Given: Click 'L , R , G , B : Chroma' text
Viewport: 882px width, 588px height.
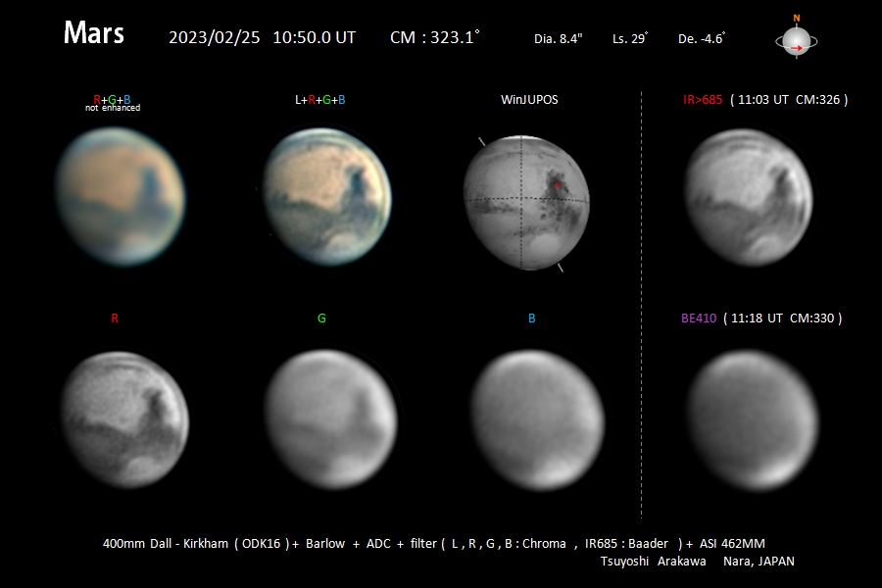Looking at the screenshot, I should point(509,544).
